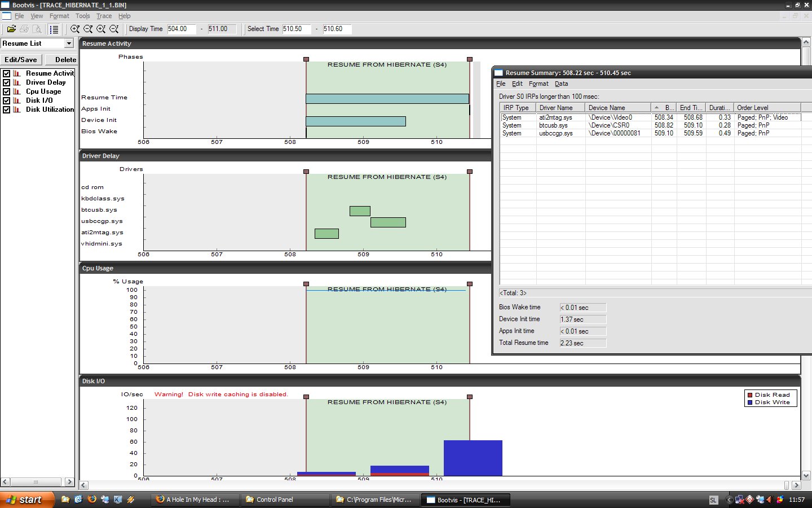Image resolution: width=812 pixels, height=508 pixels.
Task: Switch to A Hole In My Head taskbar button
Action: pos(196,500)
